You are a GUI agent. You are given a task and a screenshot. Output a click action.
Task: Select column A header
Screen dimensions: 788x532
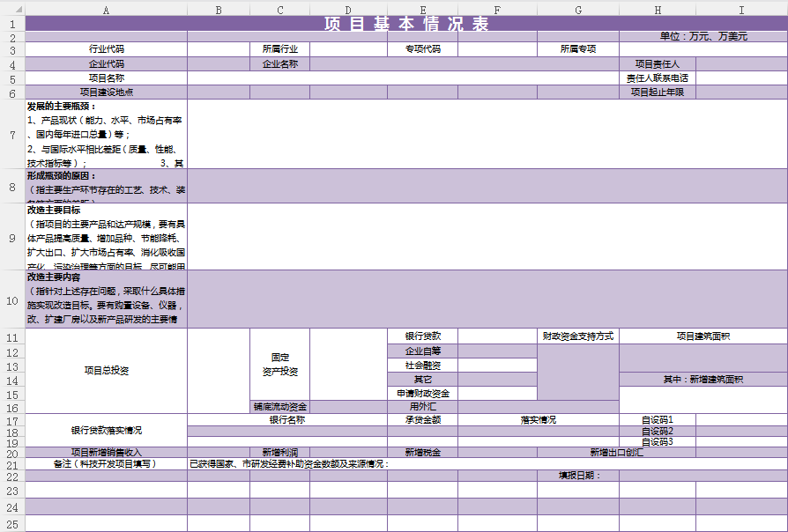coord(106,10)
